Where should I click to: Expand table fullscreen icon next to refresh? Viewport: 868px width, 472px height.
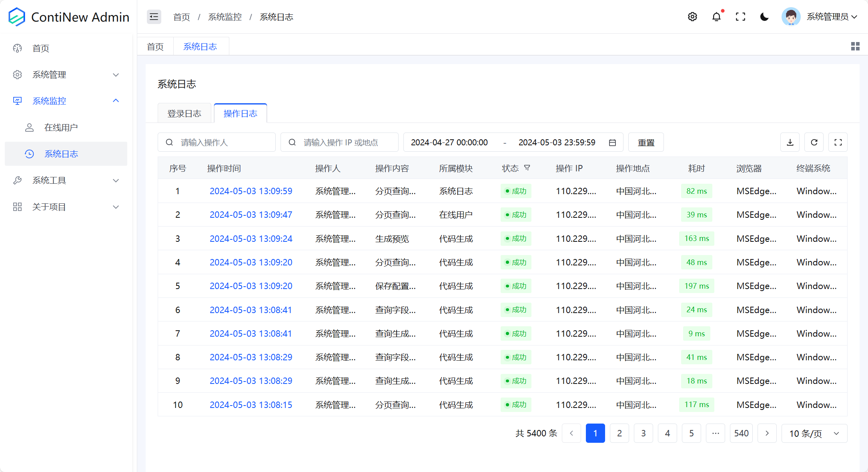838,142
